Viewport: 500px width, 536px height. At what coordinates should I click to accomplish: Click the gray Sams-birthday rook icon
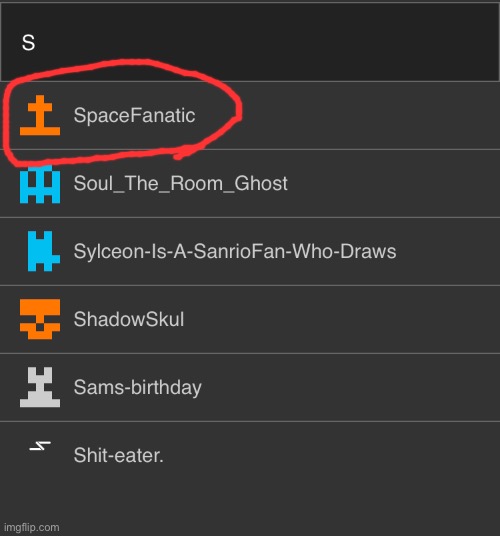[x=40, y=387]
